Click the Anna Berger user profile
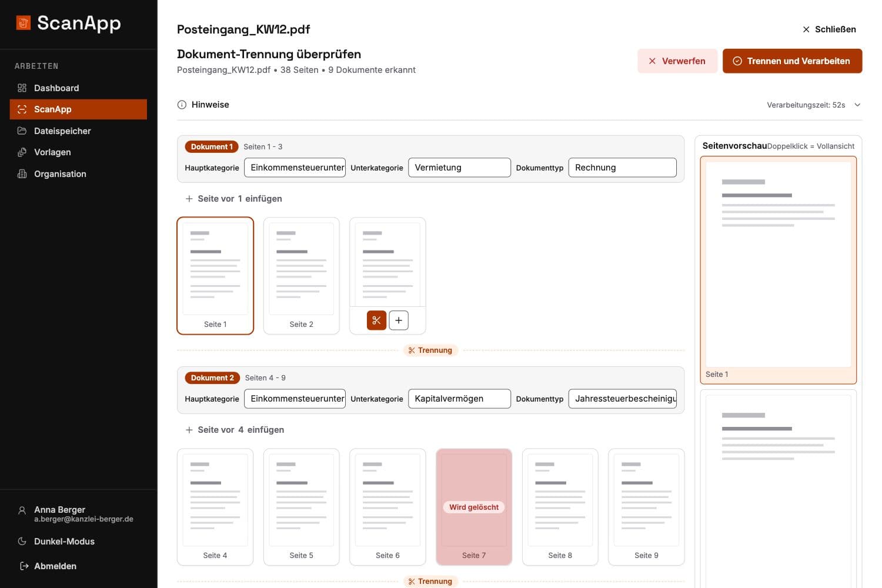Image resolution: width=882 pixels, height=588 pixels. pyautogui.click(x=78, y=514)
